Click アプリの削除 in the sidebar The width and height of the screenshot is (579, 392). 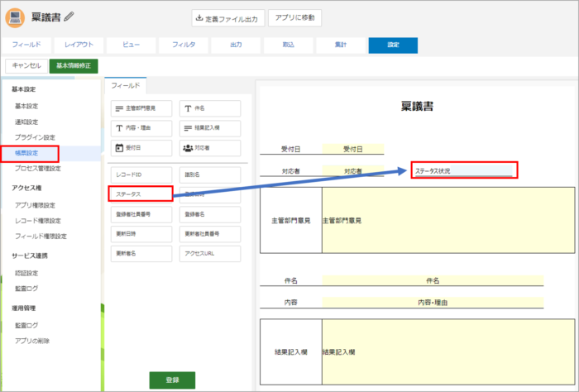tap(32, 341)
